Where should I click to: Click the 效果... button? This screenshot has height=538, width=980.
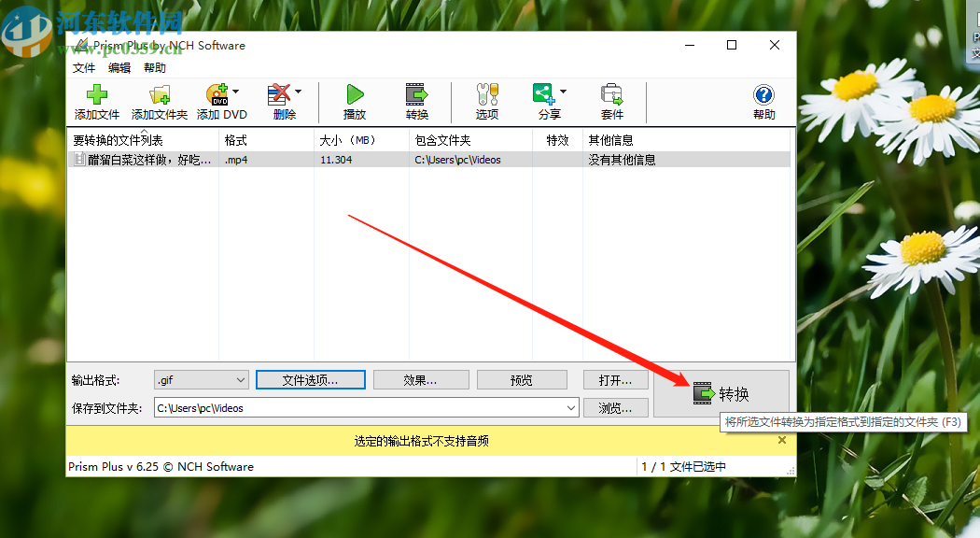(421, 380)
